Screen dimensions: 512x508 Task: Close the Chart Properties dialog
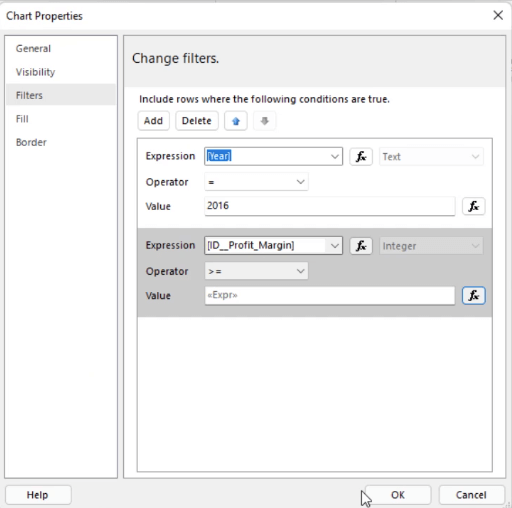click(x=498, y=15)
